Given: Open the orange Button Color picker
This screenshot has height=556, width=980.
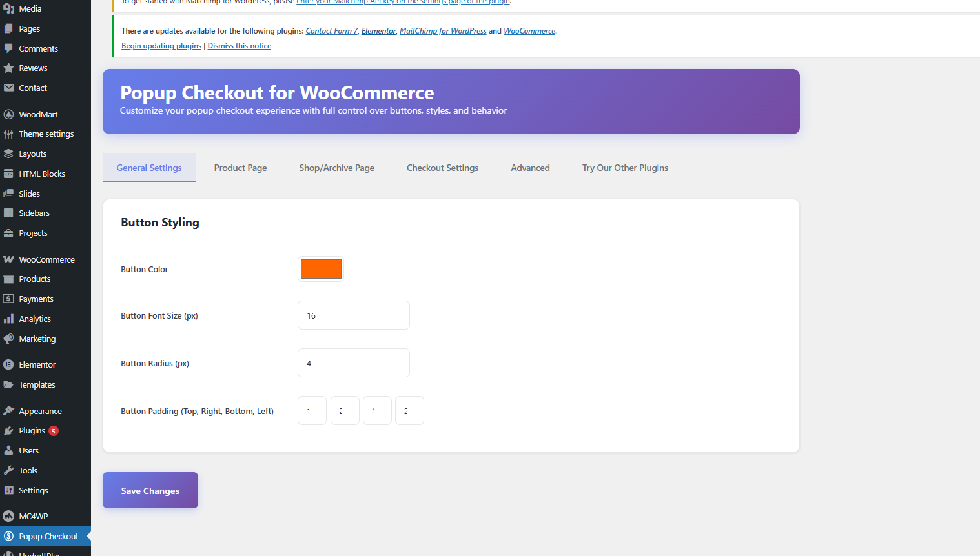Looking at the screenshot, I should (x=321, y=268).
